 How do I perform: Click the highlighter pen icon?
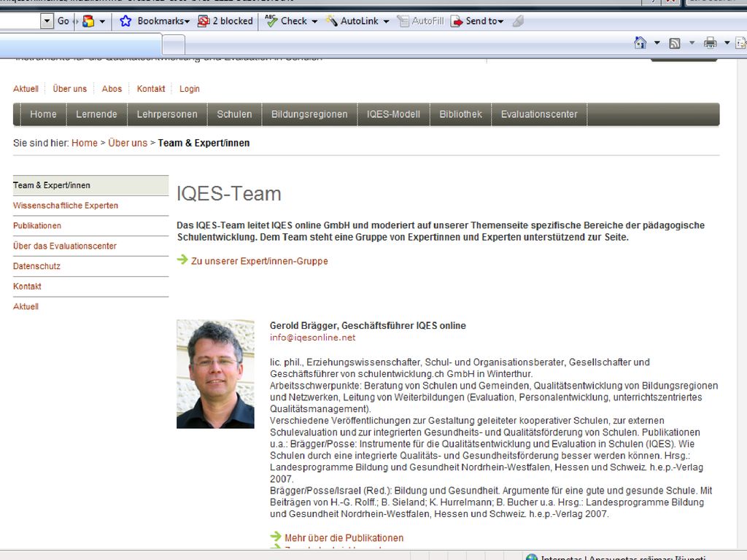(x=518, y=21)
